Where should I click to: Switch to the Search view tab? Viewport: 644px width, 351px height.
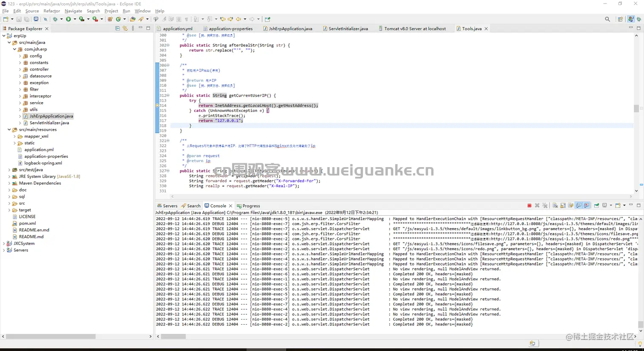191,206
